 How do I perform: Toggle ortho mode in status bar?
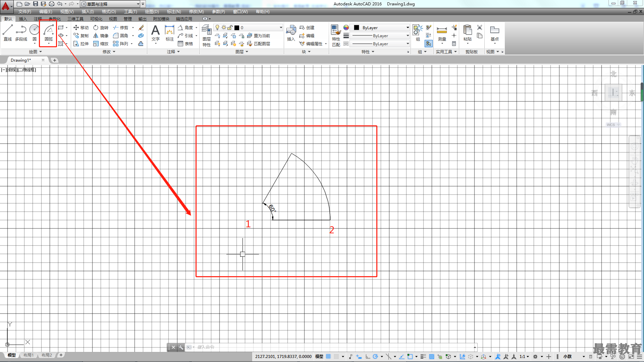click(368, 357)
